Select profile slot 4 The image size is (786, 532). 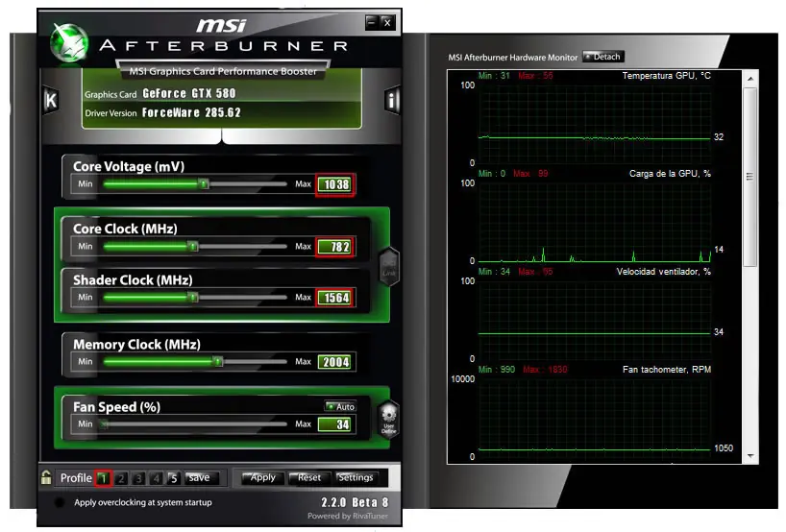pos(156,478)
